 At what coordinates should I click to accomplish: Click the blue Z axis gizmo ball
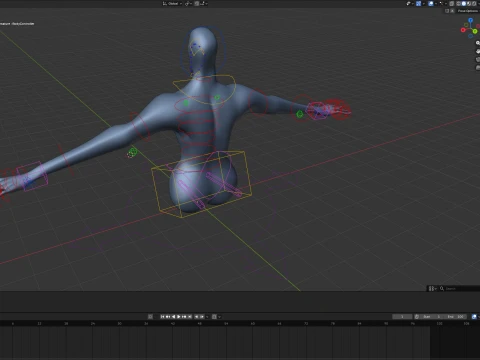470,20
